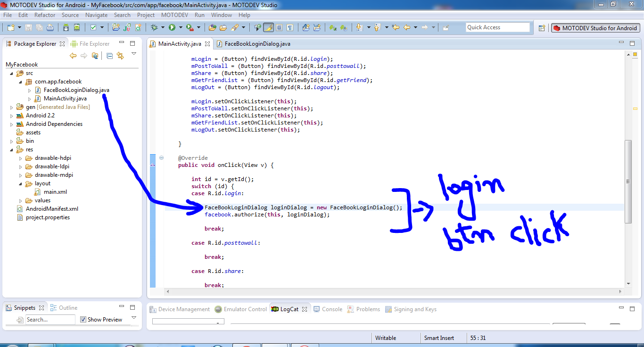This screenshot has width=644, height=347.
Task: Click MOTODEV Studio for Android perspective button
Action: click(595, 28)
